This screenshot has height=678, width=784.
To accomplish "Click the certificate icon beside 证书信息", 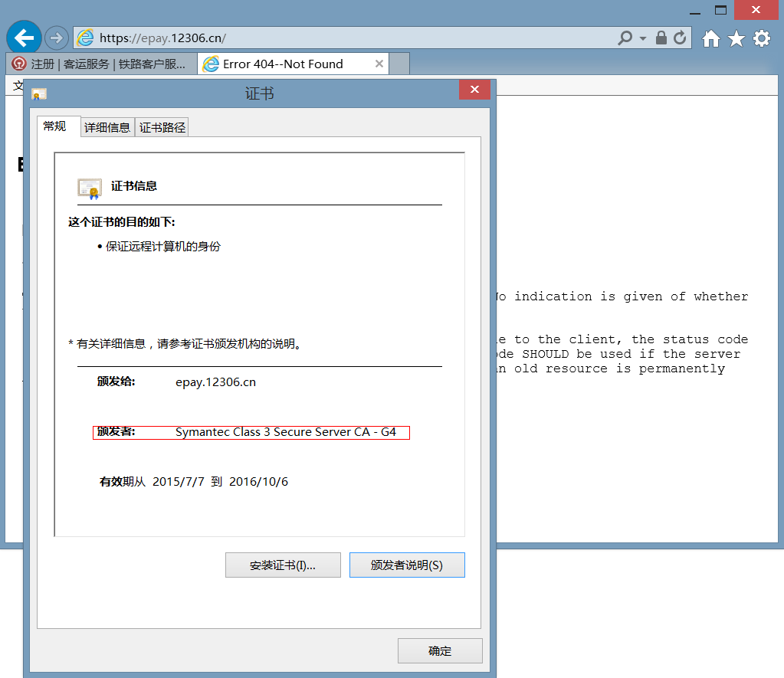I will [x=90, y=188].
